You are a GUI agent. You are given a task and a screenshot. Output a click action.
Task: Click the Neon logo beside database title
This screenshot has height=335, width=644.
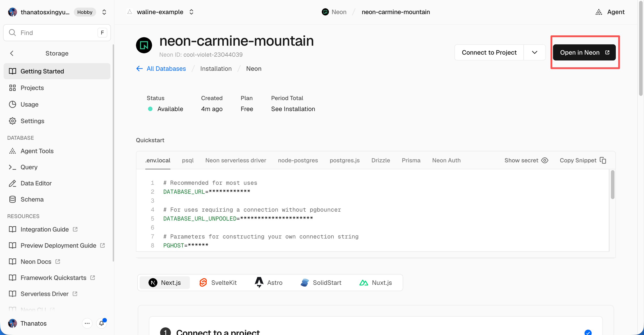[144, 45]
